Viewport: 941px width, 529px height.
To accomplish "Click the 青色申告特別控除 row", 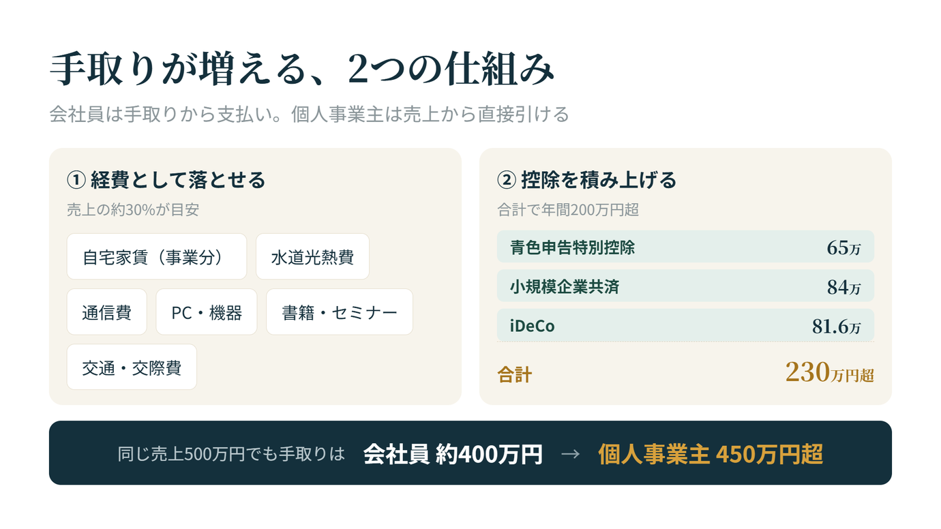I will (x=685, y=247).
